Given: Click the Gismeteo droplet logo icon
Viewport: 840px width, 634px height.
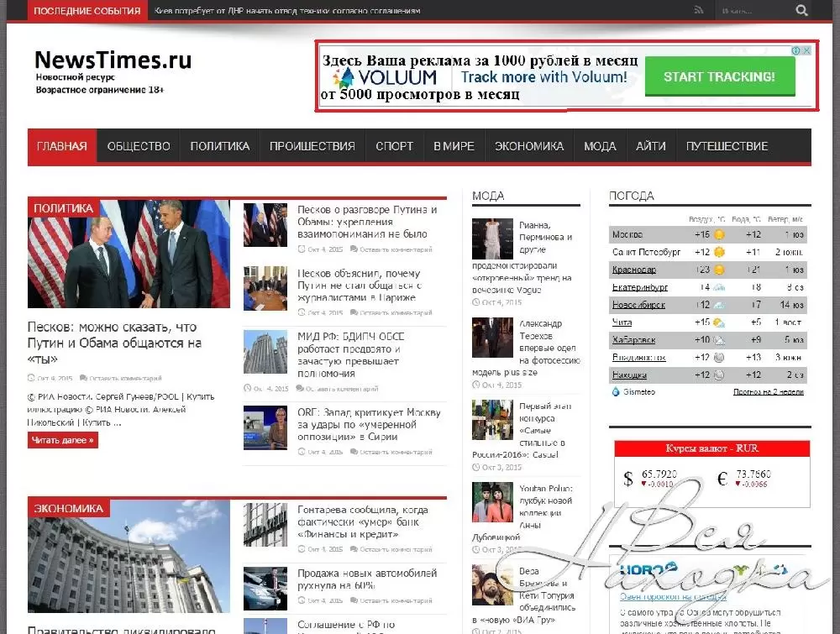Looking at the screenshot, I should pos(616,391).
